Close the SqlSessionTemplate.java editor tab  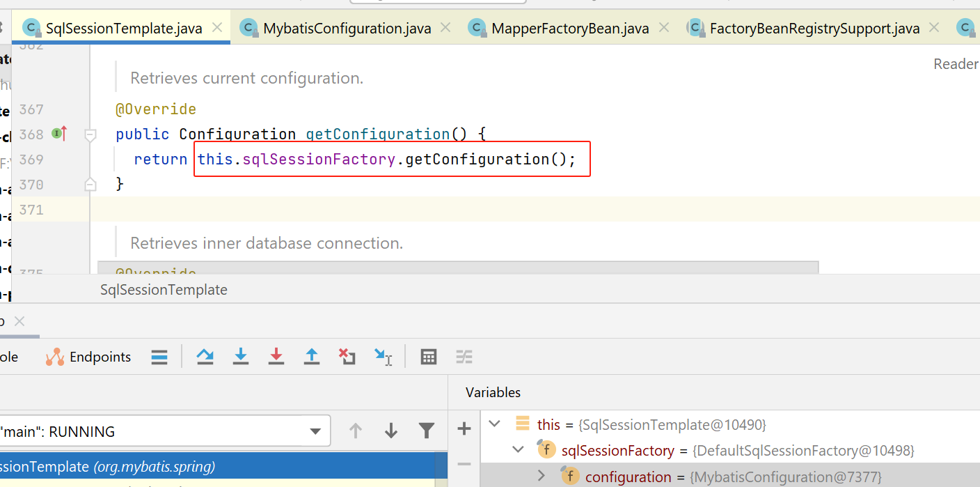click(217, 28)
